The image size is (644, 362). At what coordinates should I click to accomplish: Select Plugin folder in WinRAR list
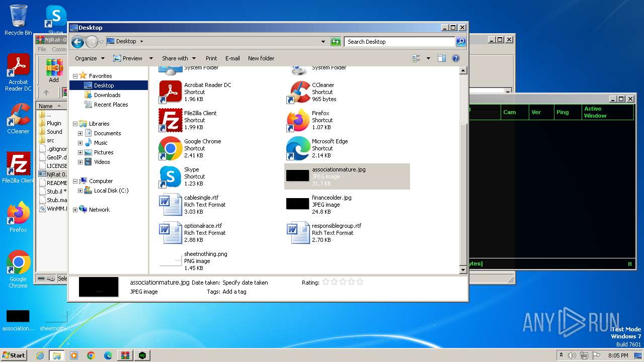50,123
